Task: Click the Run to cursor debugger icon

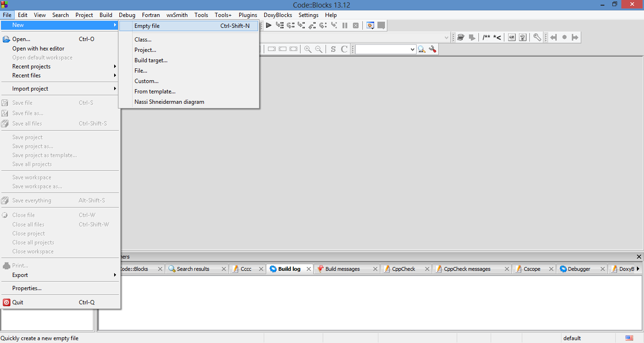Action: coord(280,25)
